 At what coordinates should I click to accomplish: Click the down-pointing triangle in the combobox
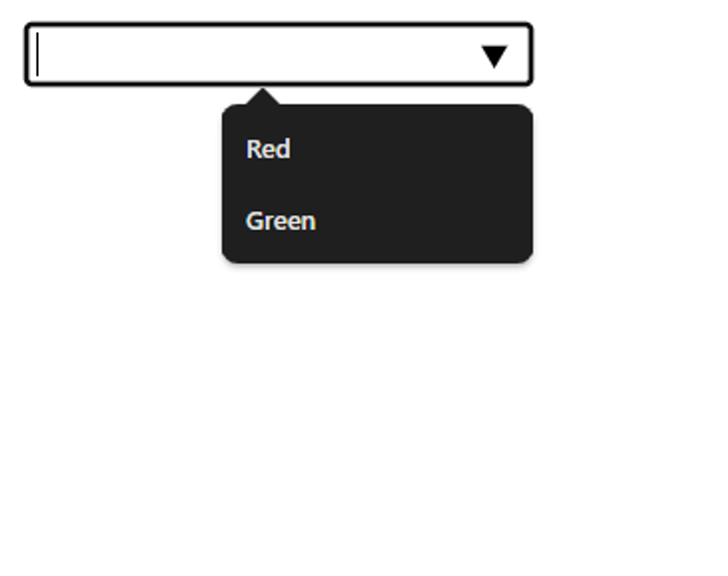pyautogui.click(x=494, y=57)
